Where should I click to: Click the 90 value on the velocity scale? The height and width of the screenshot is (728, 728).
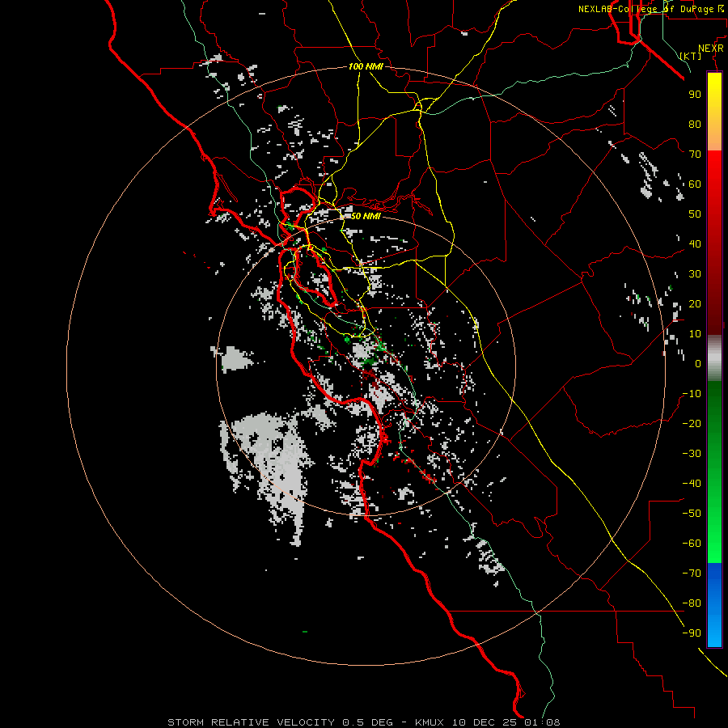[x=695, y=95]
